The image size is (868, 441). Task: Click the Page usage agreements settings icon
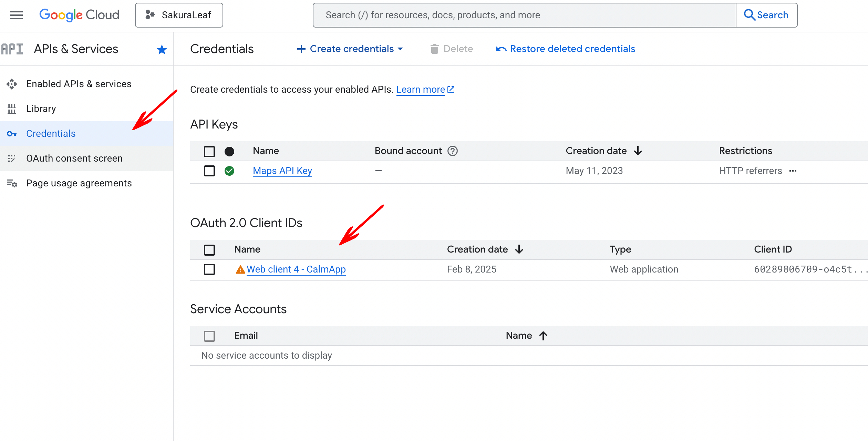(x=12, y=183)
